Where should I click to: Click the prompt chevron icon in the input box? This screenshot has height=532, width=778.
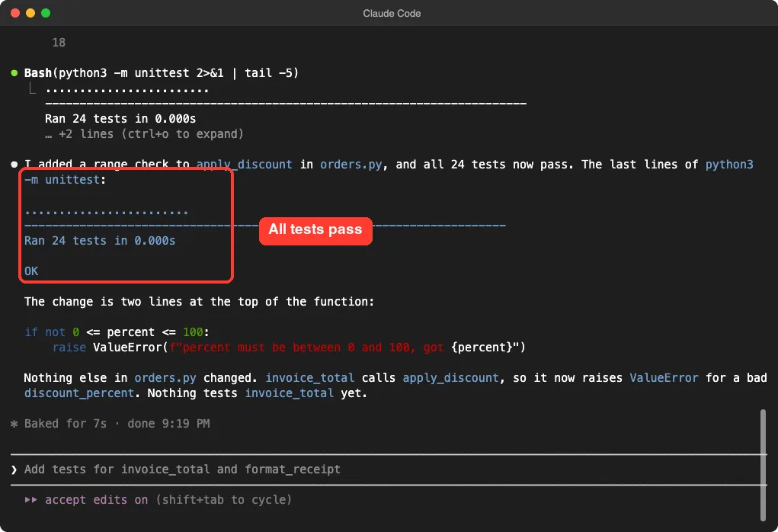click(x=14, y=470)
